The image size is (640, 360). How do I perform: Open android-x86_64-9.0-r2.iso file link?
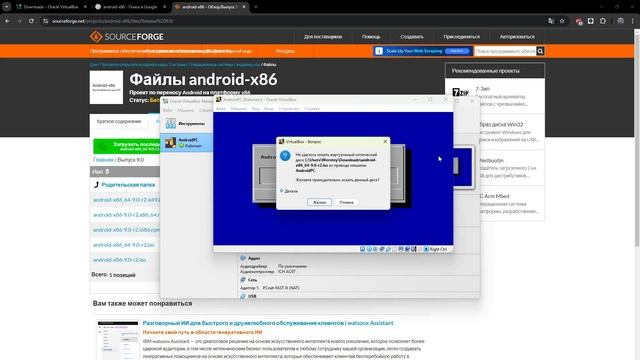(x=124, y=245)
